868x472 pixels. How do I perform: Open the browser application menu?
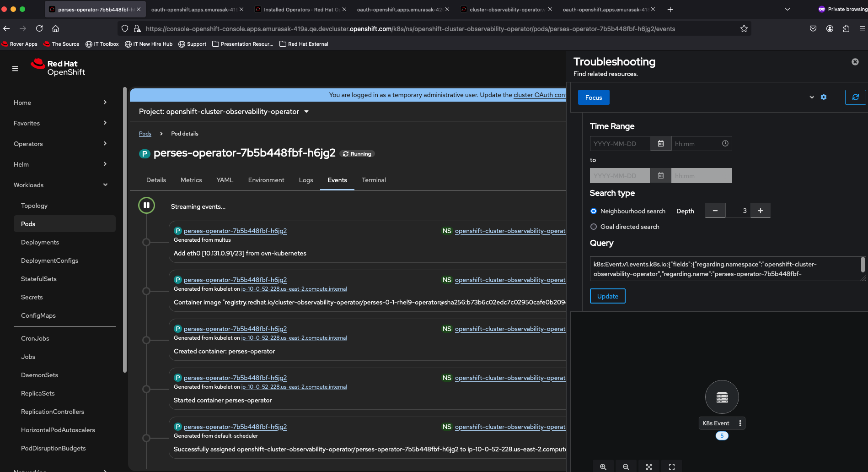[862, 28]
